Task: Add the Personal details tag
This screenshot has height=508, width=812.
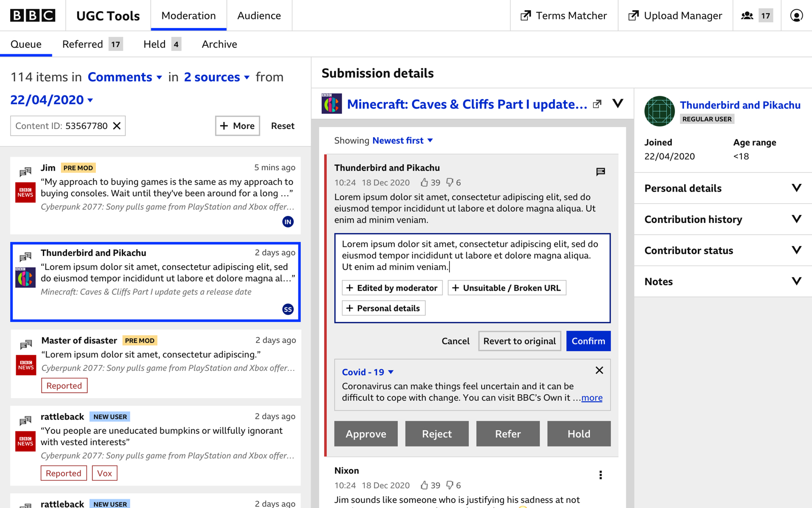Action: (384, 308)
